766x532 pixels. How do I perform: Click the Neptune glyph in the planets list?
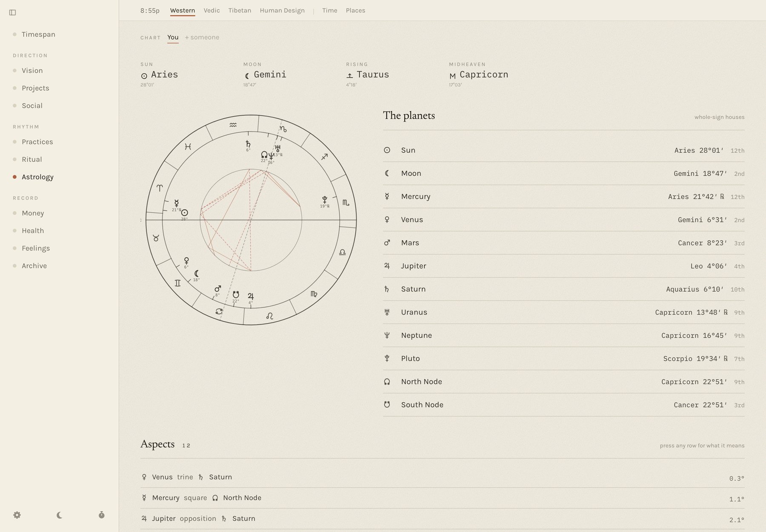click(387, 335)
